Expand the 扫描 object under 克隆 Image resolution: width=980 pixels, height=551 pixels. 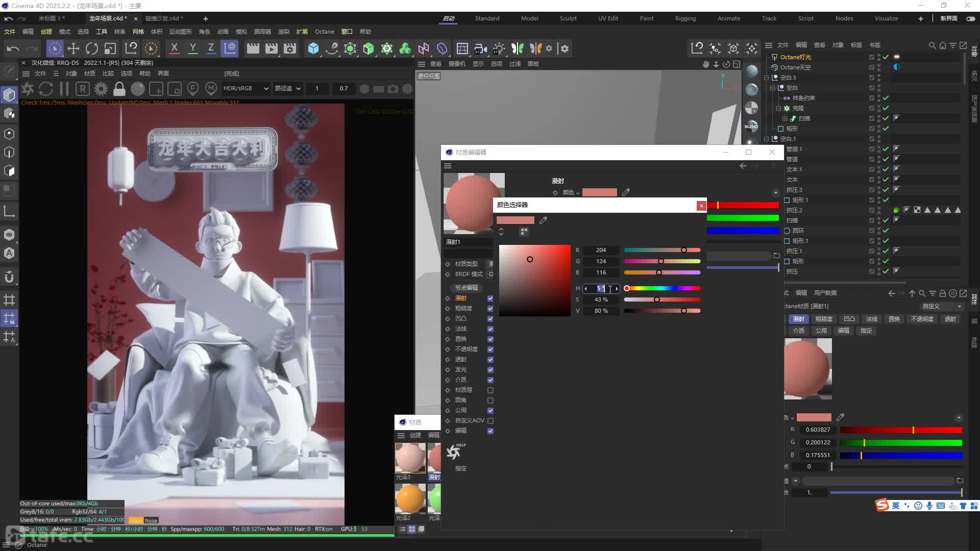click(785, 118)
